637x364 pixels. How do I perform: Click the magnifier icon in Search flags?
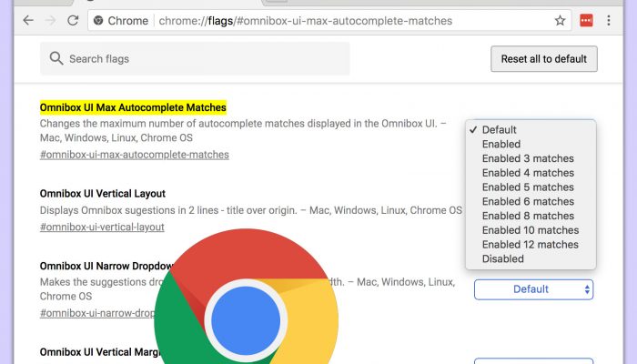pyautogui.click(x=56, y=58)
